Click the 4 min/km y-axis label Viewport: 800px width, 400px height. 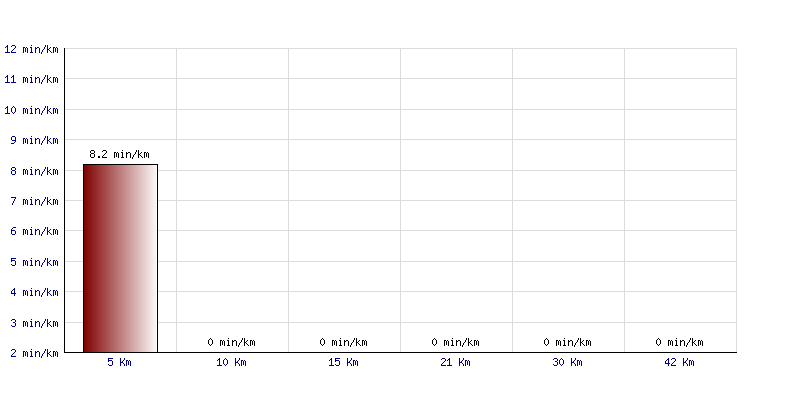point(34,292)
